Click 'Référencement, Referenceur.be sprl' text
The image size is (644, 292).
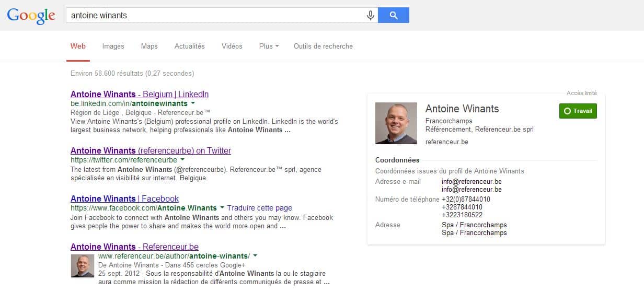pyautogui.click(x=479, y=129)
